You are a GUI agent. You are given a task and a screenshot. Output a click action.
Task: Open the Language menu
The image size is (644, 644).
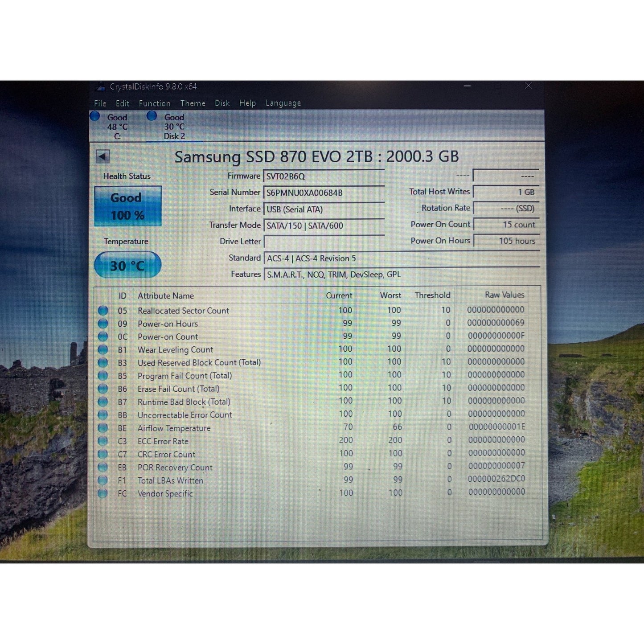(283, 103)
